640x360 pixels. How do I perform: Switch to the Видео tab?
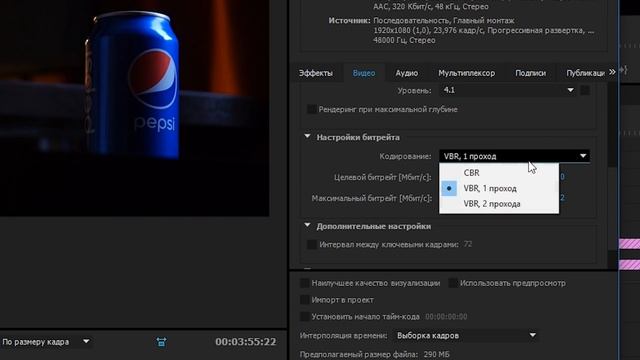point(364,73)
